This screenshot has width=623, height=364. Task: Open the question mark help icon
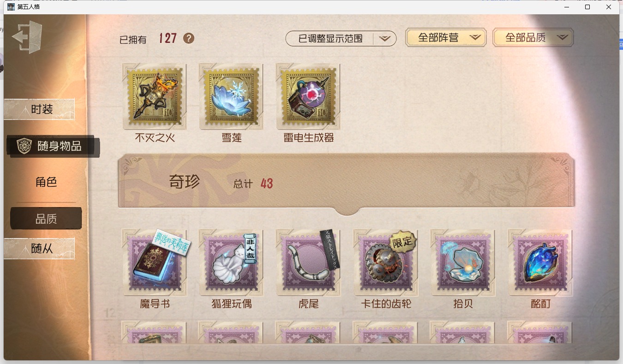[189, 38]
